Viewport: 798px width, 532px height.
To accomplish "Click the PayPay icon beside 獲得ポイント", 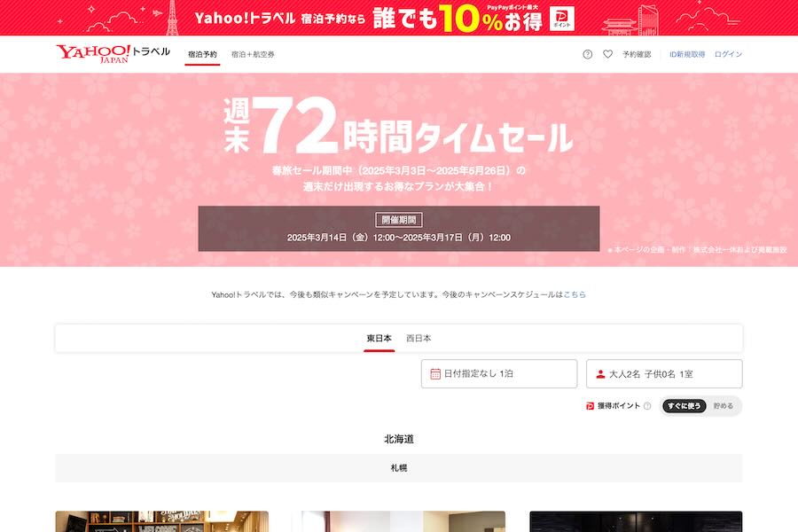I will pyautogui.click(x=590, y=406).
